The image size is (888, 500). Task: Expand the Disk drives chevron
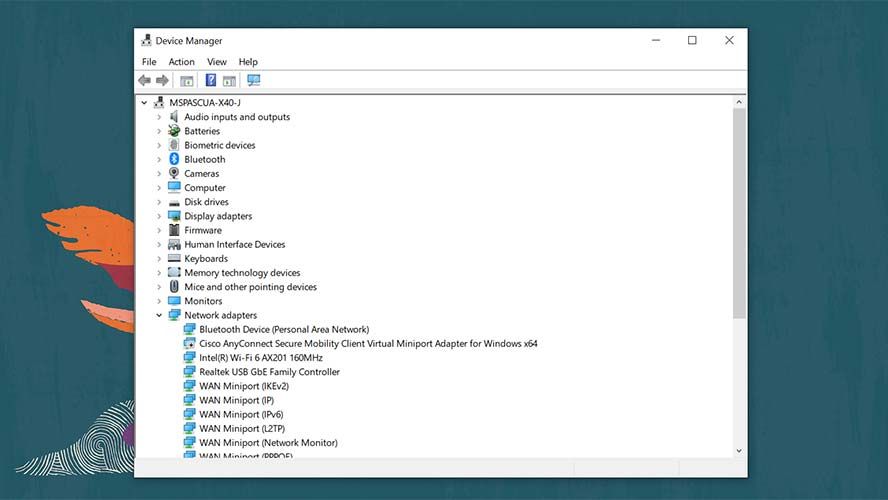[x=159, y=202]
